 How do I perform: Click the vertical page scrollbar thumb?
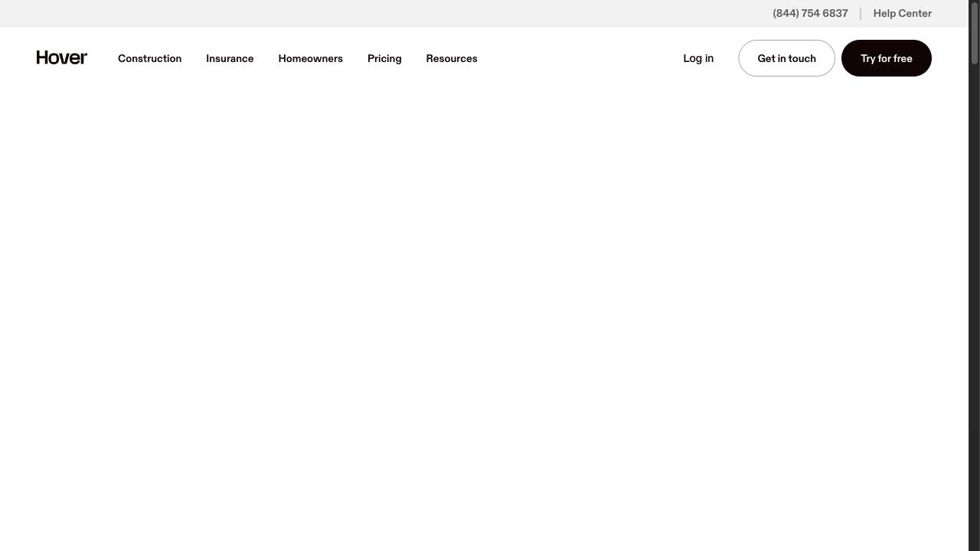975,33
